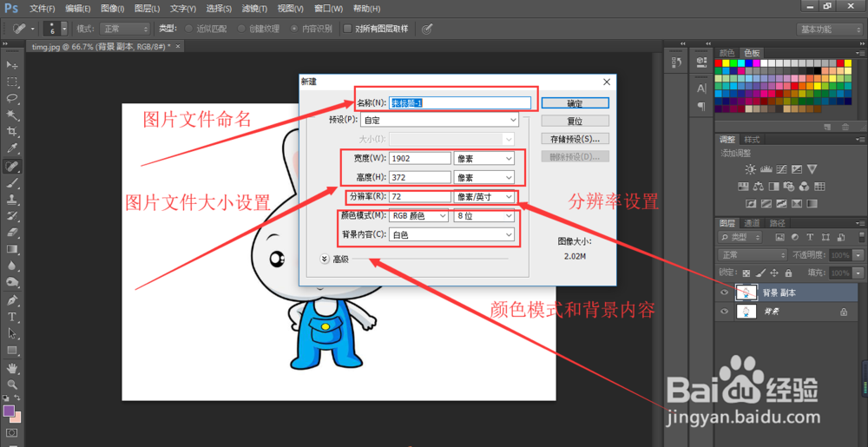Toggle text layer filter in Layers panel
This screenshot has height=447, width=868.
[810, 237]
